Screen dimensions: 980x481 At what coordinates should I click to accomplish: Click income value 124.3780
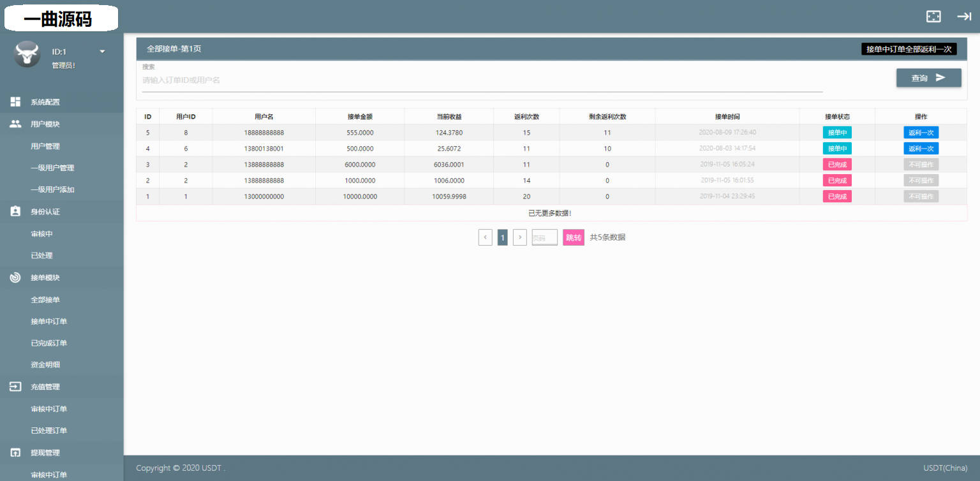click(x=449, y=133)
